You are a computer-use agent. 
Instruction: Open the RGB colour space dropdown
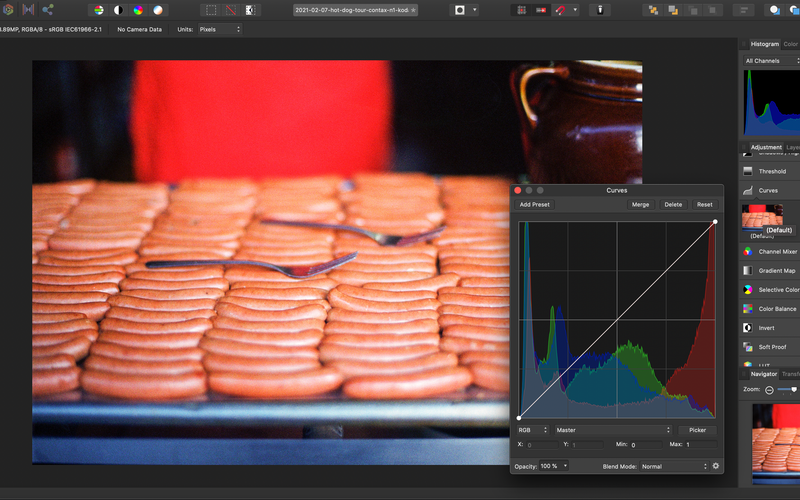click(x=533, y=430)
